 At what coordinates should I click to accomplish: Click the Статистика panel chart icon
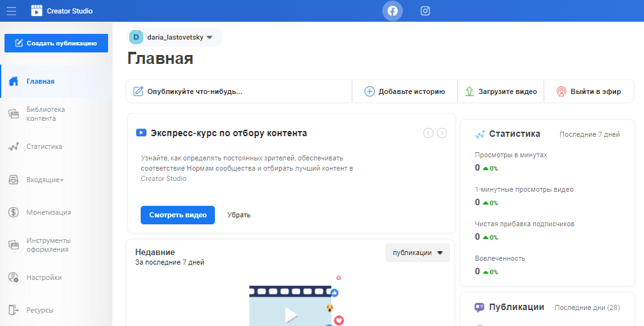[479, 134]
